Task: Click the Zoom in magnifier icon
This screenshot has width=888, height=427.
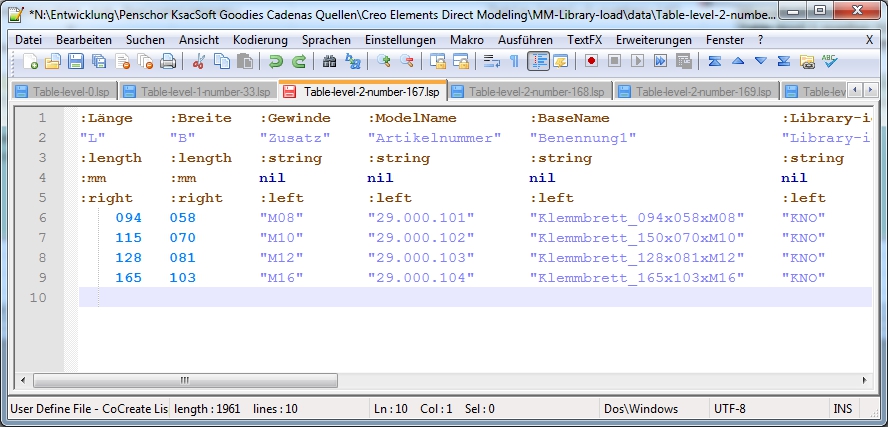Action: point(383,62)
